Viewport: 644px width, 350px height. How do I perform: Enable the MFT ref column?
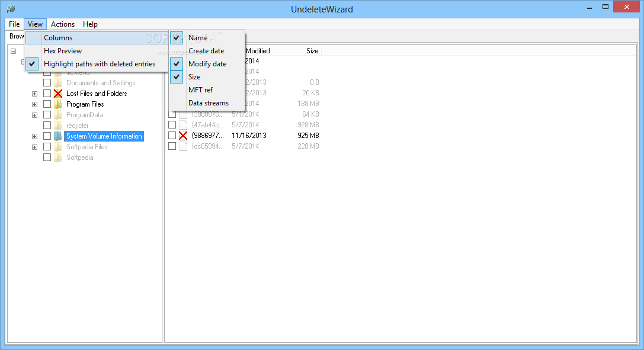pyautogui.click(x=207, y=90)
